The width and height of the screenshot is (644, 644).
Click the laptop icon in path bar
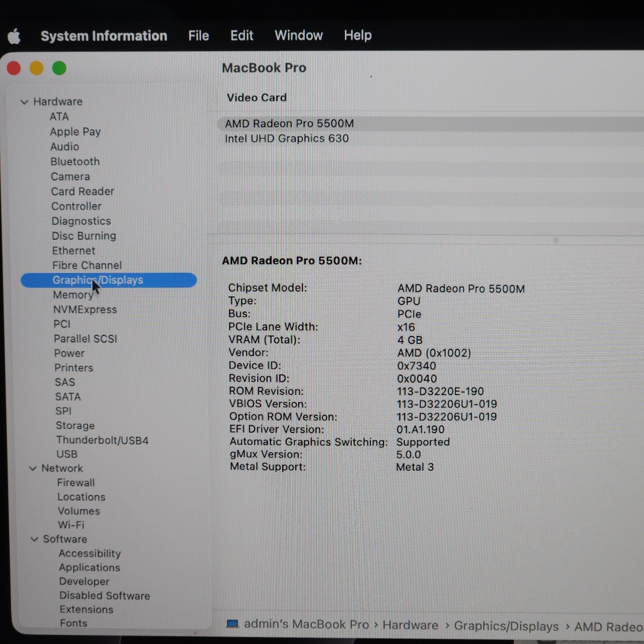coord(232,623)
